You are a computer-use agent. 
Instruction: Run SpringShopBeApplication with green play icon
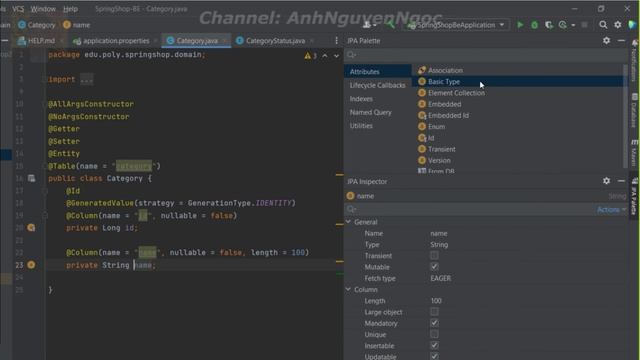[x=520, y=25]
